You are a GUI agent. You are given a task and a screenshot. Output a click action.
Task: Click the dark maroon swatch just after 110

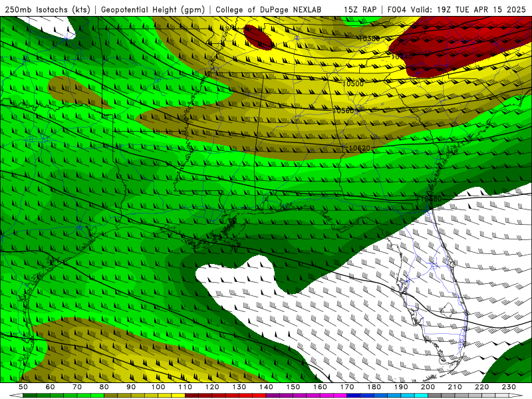pyautogui.click(x=192, y=396)
